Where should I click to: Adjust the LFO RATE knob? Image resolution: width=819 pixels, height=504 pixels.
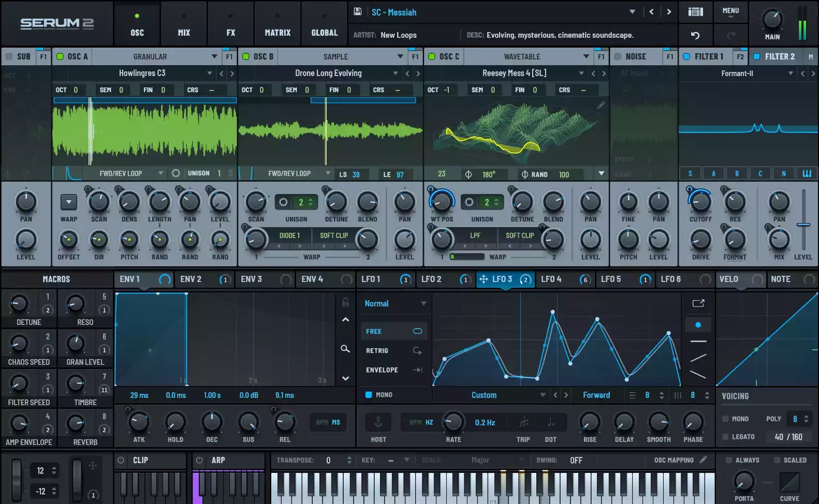(453, 422)
